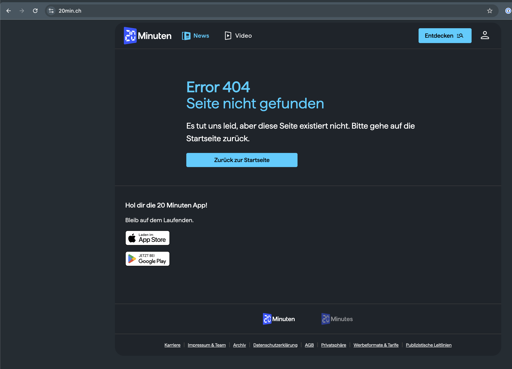
Task: Go back with the browser back arrow
Action: coord(9,11)
